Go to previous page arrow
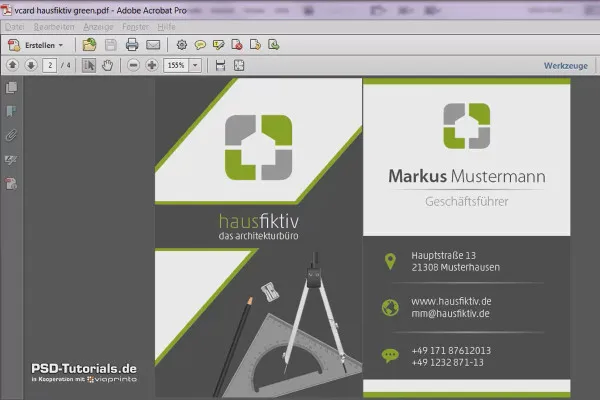This screenshot has width=600, height=400. pos(13,65)
